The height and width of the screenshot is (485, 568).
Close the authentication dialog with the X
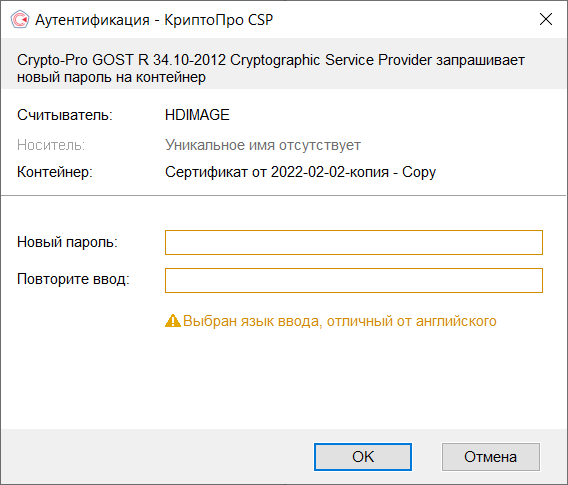pos(546,19)
